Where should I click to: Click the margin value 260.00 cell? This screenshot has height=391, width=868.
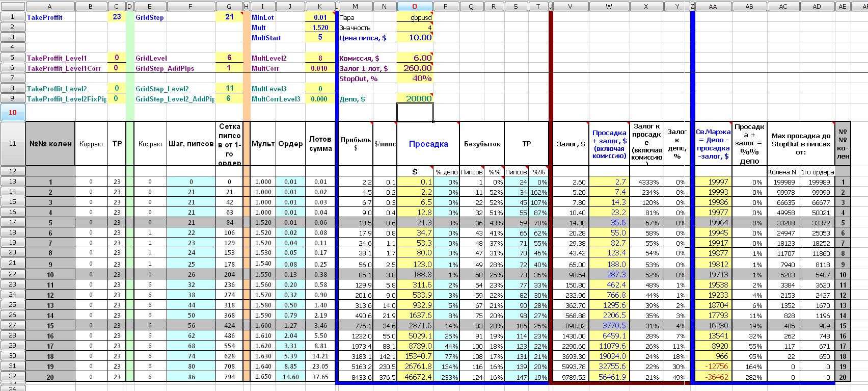click(x=415, y=68)
